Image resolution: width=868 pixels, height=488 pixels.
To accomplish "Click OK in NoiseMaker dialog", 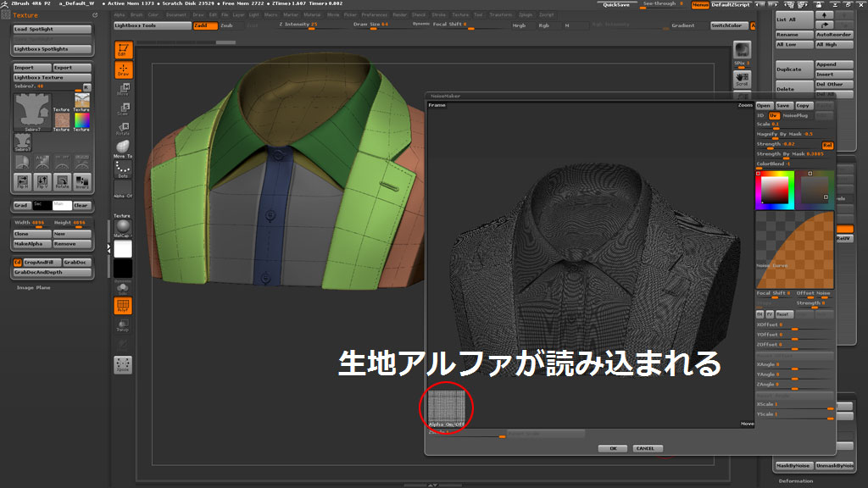I will [x=613, y=449].
